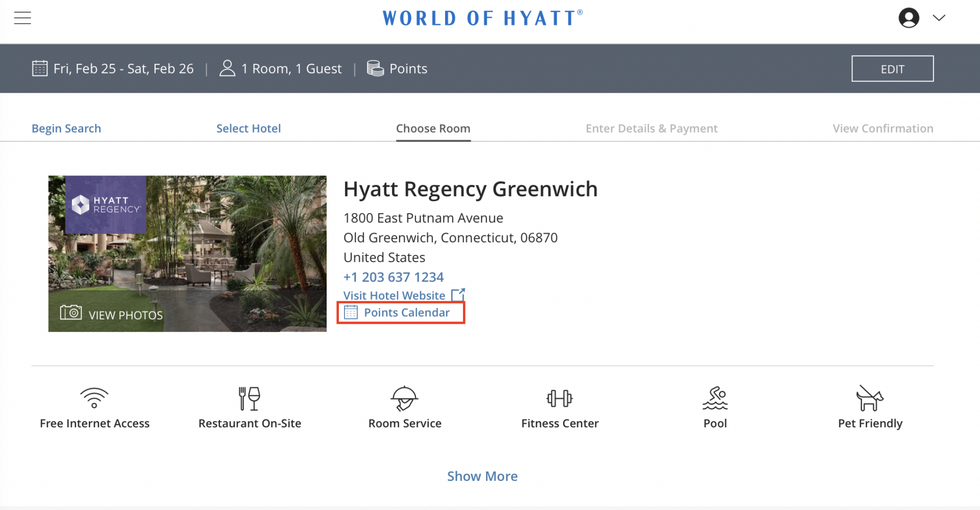Click the EDIT search button
Image resolution: width=980 pixels, height=510 pixels.
point(892,69)
